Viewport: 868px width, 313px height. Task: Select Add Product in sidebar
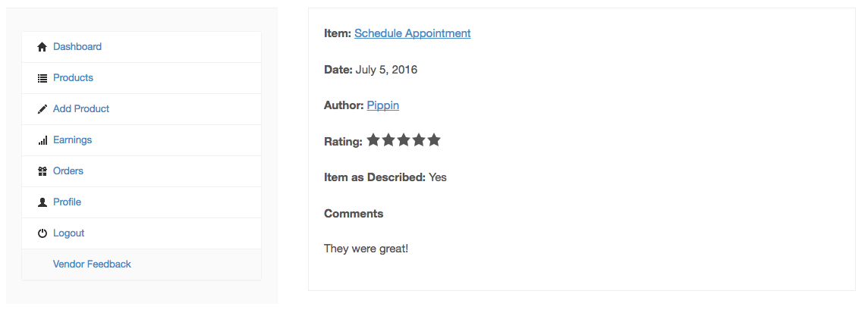coord(81,109)
